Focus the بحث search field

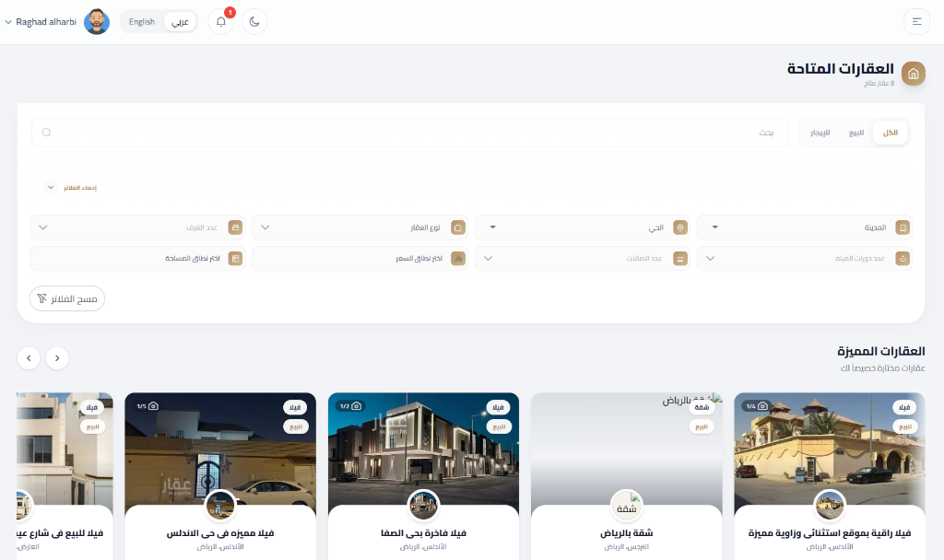[x=410, y=133]
